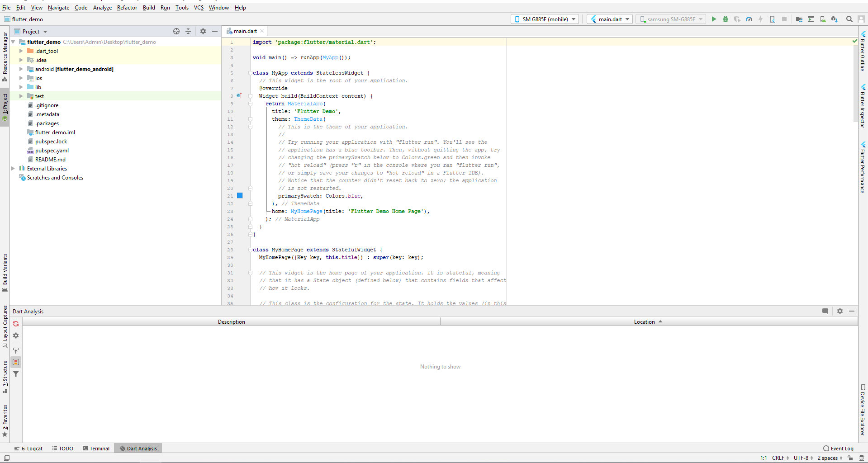Select pubspec.yaml in the project tree
The height and width of the screenshot is (463, 868).
tap(52, 151)
